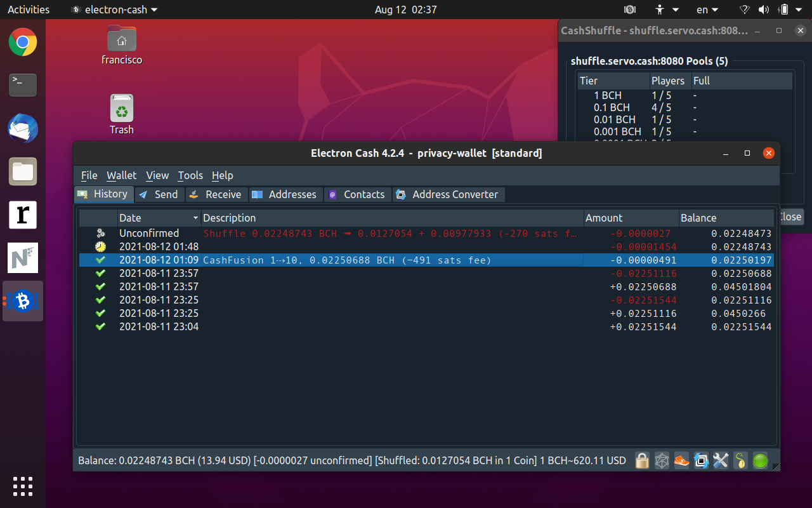Expand the system menu arrow at top right
This screenshot has width=812, height=508.
pos(800,10)
